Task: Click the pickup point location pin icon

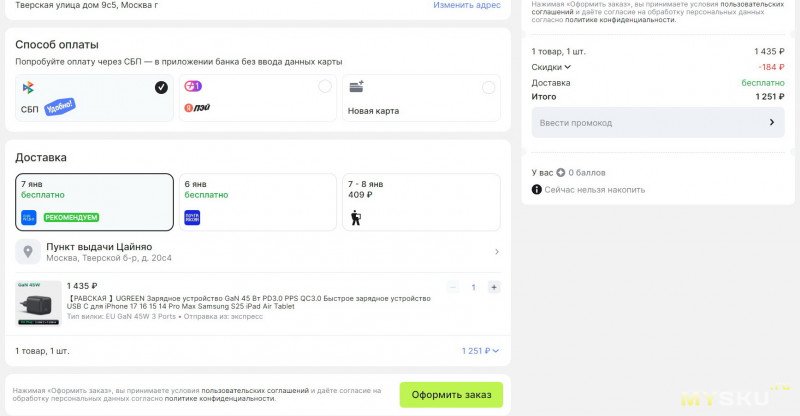Action: (x=28, y=251)
